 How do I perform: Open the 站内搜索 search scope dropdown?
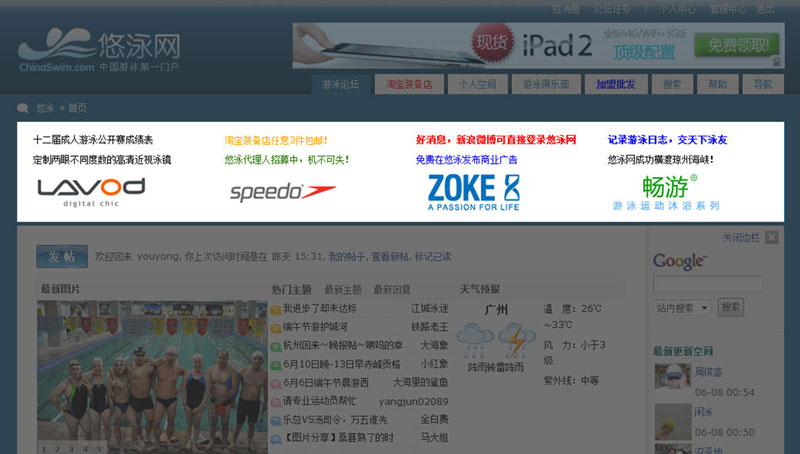click(682, 308)
